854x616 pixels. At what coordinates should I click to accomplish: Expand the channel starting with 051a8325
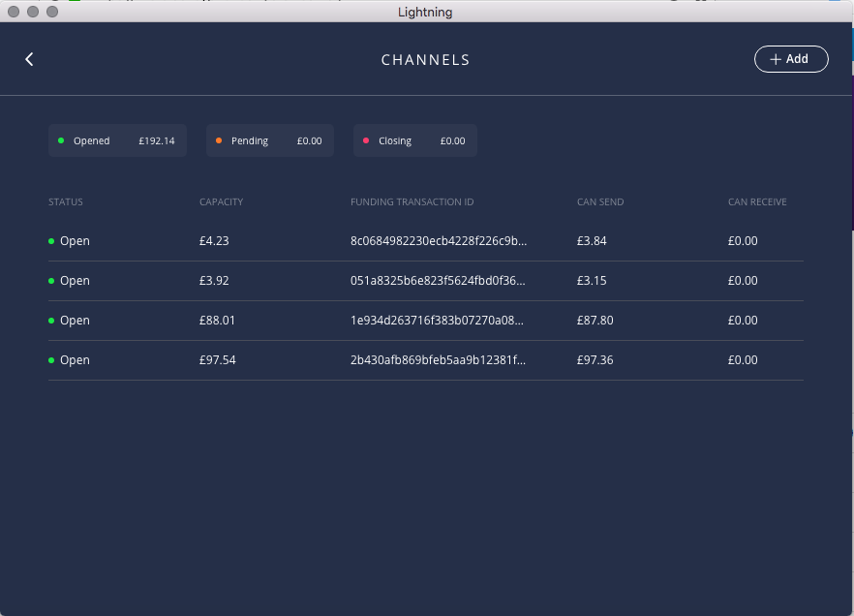click(426, 280)
